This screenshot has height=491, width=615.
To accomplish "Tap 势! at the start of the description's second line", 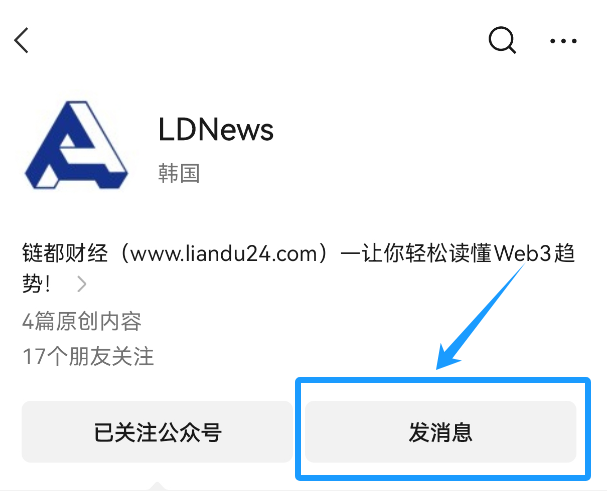I will coord(36,283).
